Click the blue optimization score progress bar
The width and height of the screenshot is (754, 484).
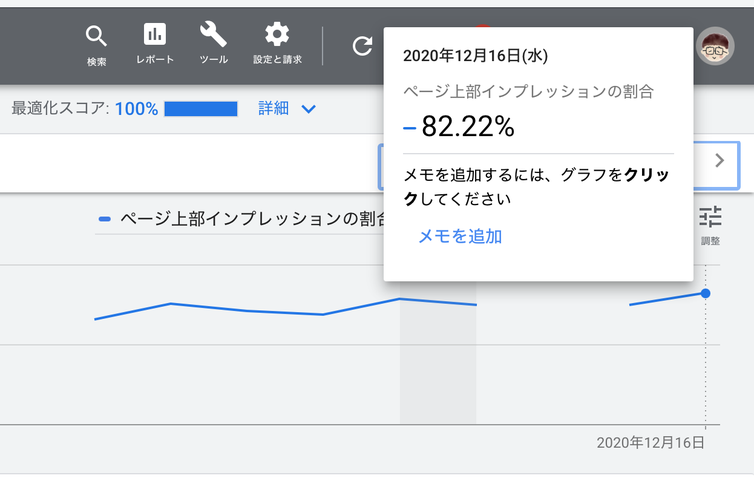tap(200, 108)
